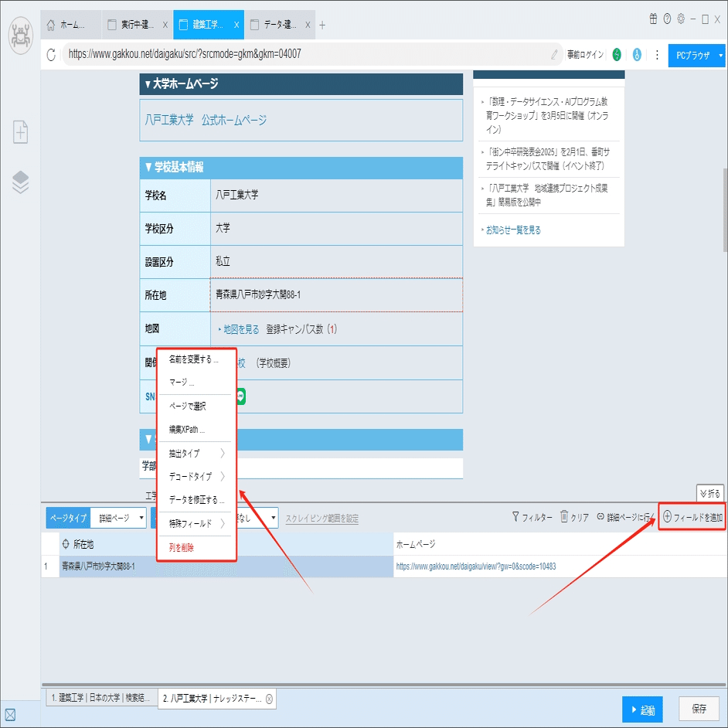The width and height of the screenshot is (728, 728).
Task: Add a new tab with the plus icon
Action: tap(322, 25)
